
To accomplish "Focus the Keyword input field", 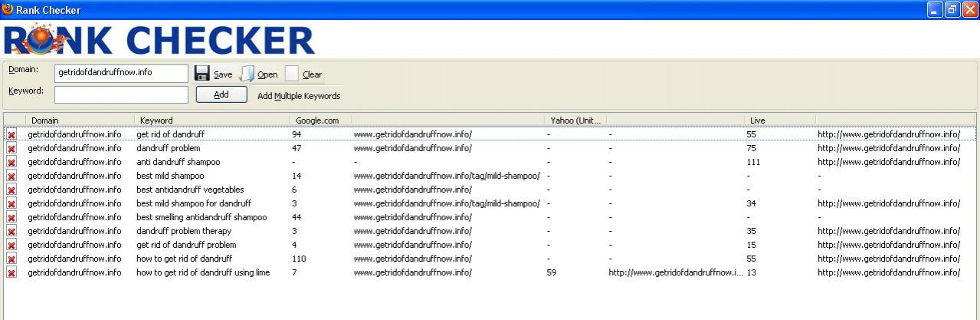I will (121, 94).
